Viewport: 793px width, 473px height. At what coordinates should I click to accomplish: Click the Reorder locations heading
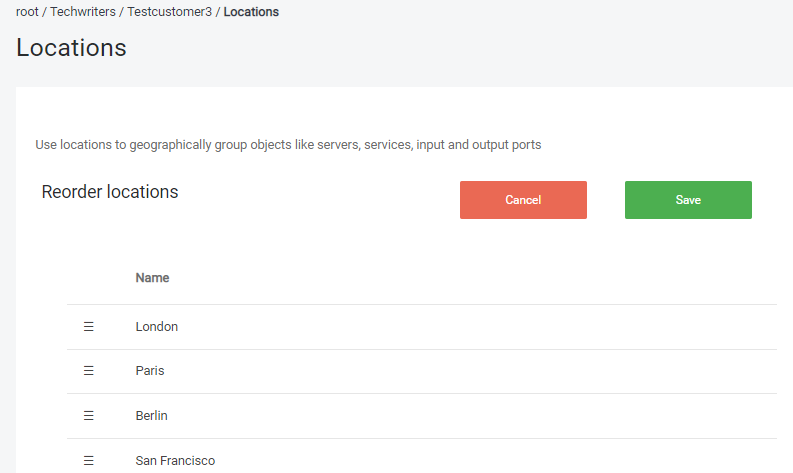point(110,192)
